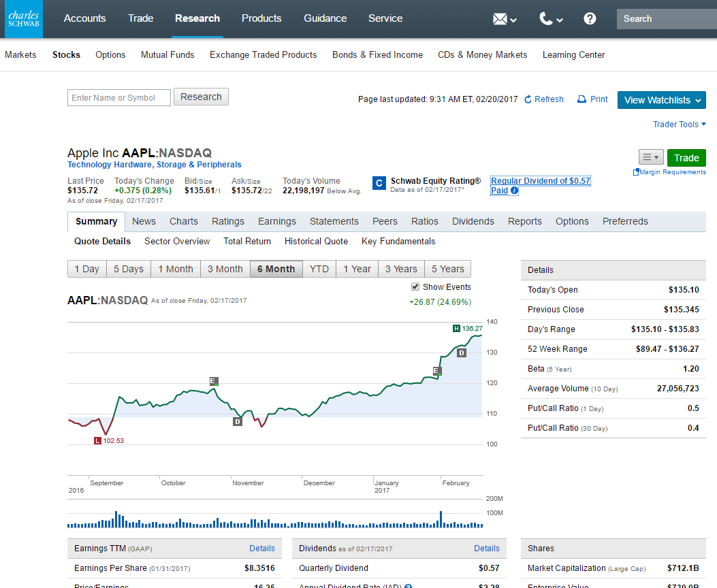Go to Mutual Funds
Screen dimensions: 717x588
(168, 55)
